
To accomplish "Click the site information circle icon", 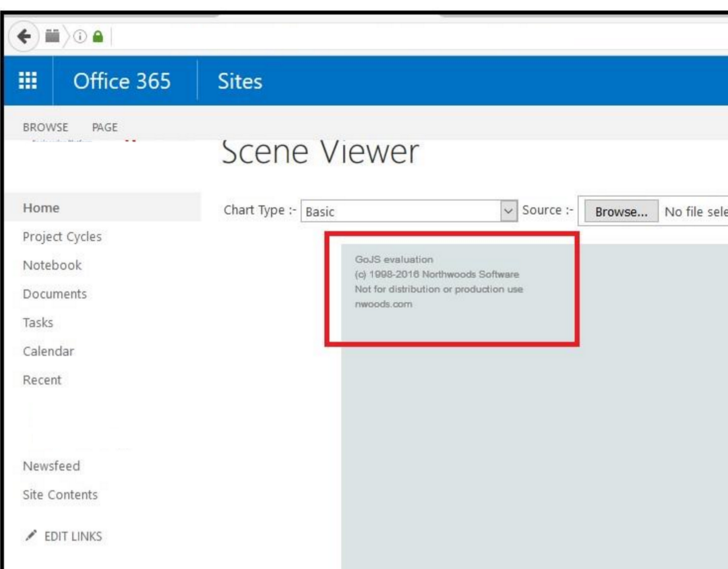I will click(80, 36).
